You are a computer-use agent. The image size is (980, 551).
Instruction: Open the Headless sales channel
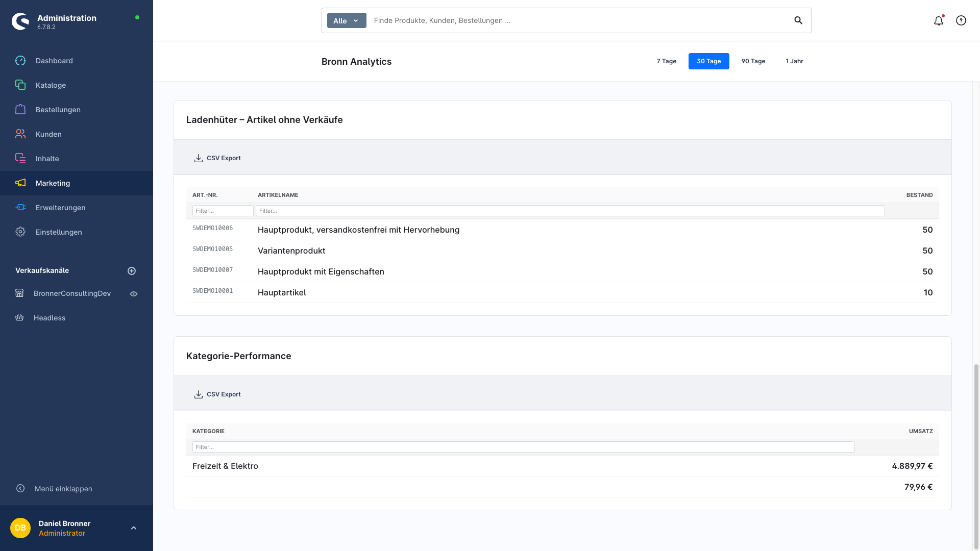click(49, 318)
